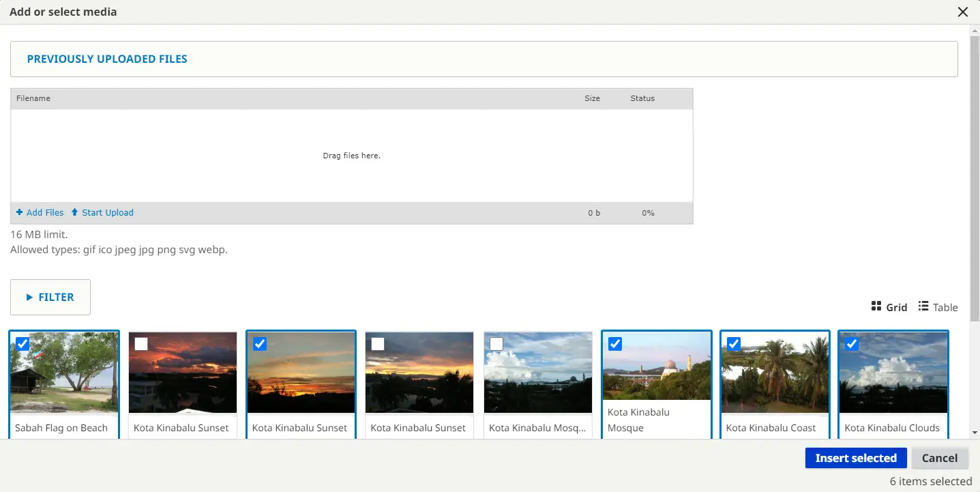Click the plus icon beside Add Files
This screenshot has height=492, width=980.
point(20,213)
